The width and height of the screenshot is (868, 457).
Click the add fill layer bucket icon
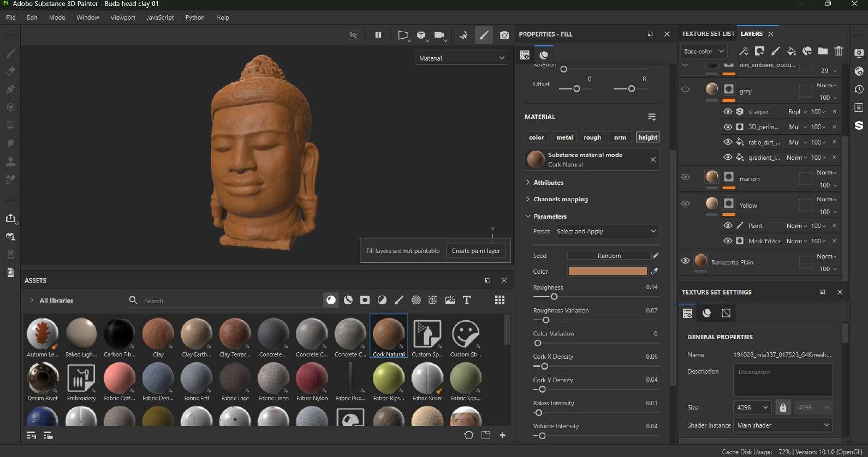pyautogui.click(x=791, y=51)
